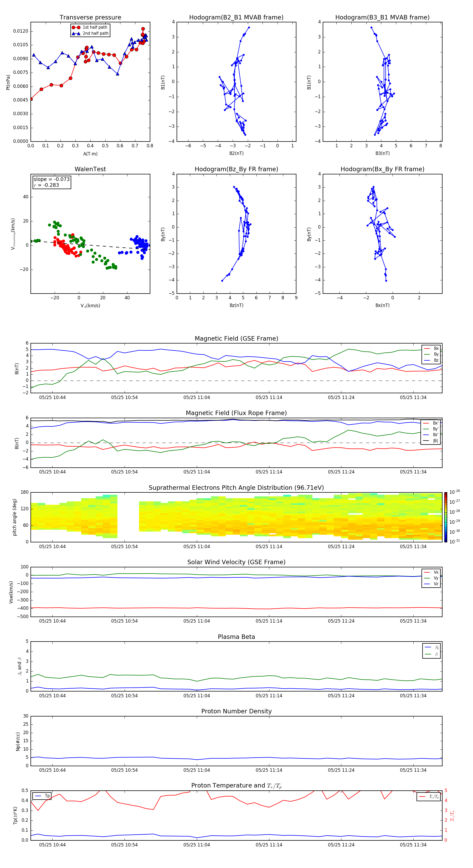Click the 'r = -0.283' annotation

(x=47, y=185)
